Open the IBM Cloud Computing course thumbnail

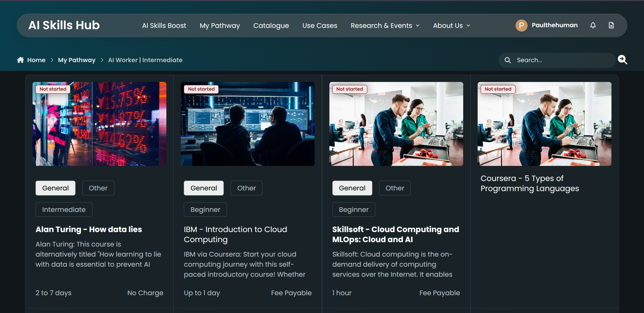point(248,124)
